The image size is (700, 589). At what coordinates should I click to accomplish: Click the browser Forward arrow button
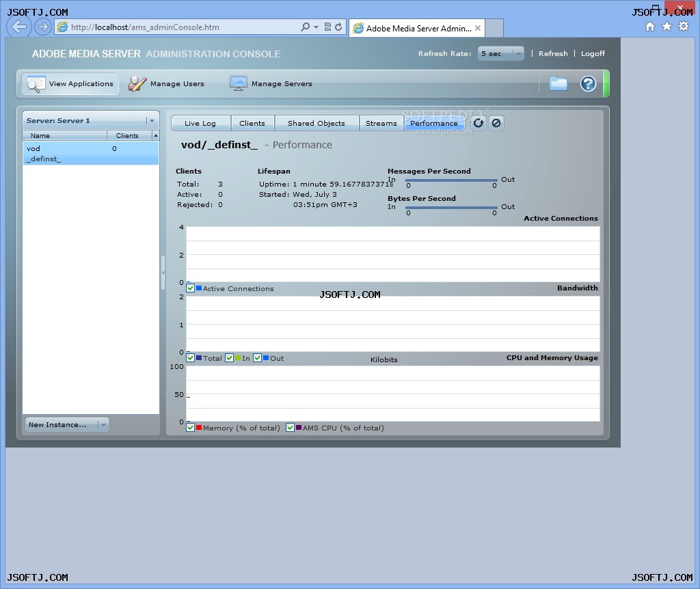pos(42,27)
